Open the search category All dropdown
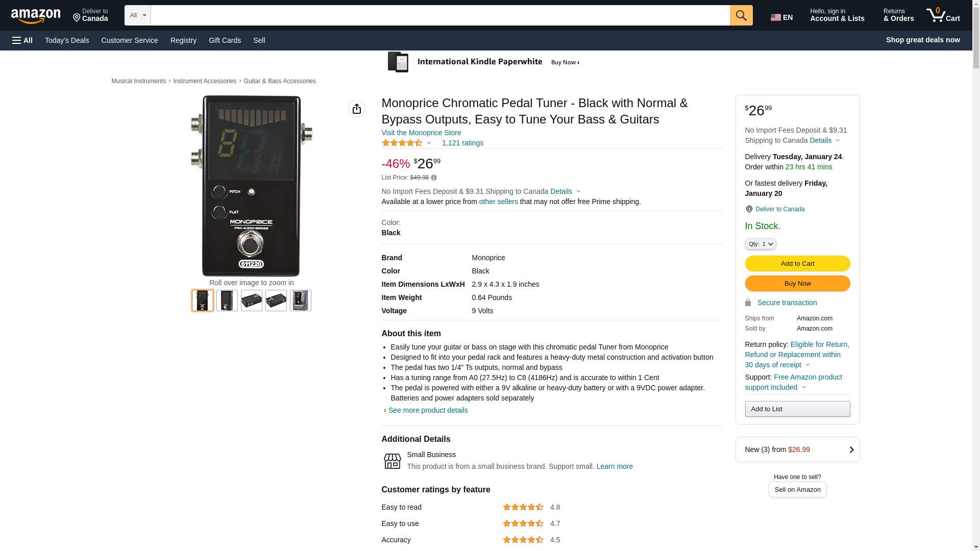Viewport: 980px width, 551px height. [137, 15]
